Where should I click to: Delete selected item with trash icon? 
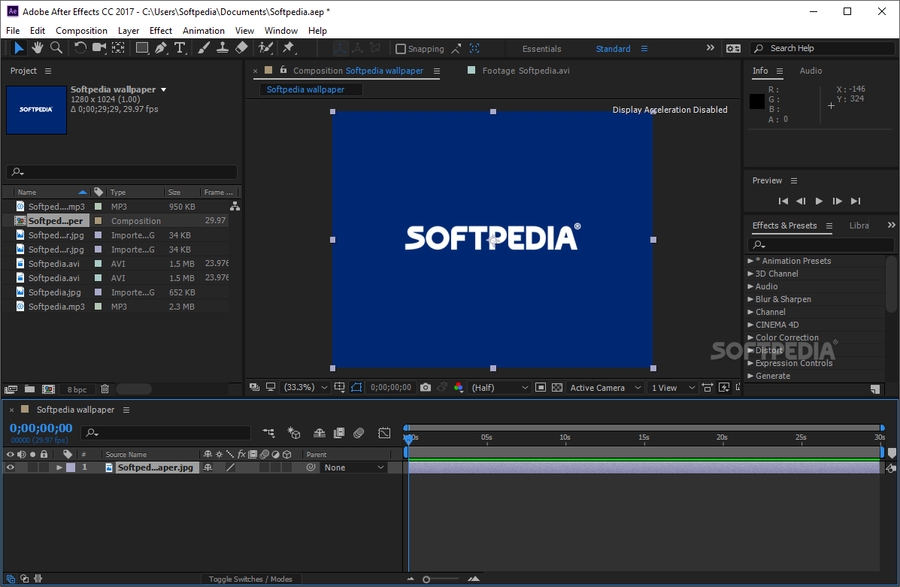tap(105, 389)
